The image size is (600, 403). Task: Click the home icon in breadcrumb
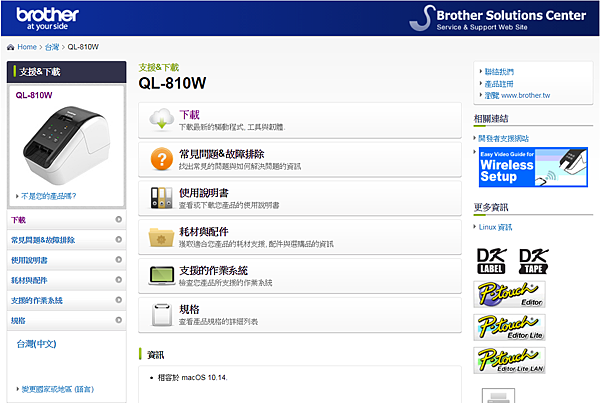pyautogui.click(x=10, y=47)
